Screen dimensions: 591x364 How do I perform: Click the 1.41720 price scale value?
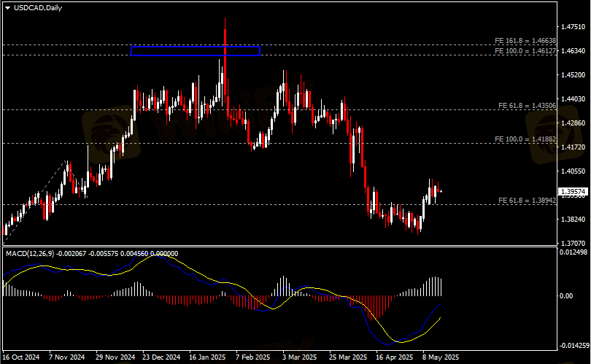(x=573, y=147)
